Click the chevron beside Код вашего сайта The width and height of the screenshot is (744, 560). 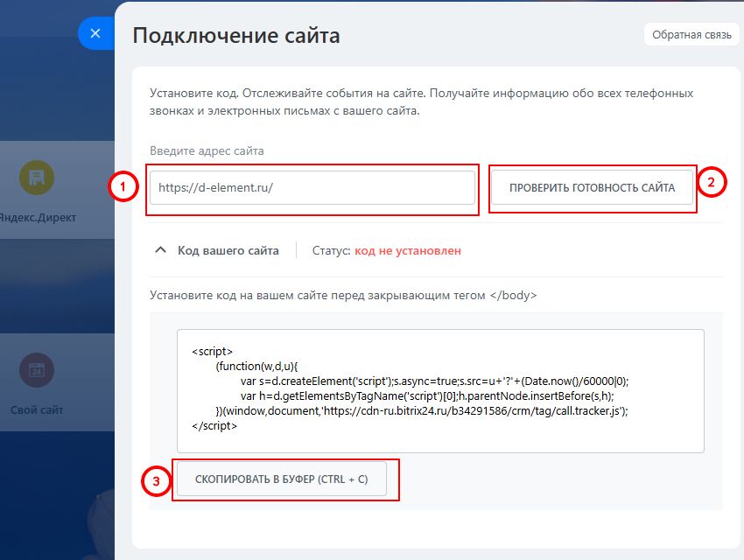point(161,249)
